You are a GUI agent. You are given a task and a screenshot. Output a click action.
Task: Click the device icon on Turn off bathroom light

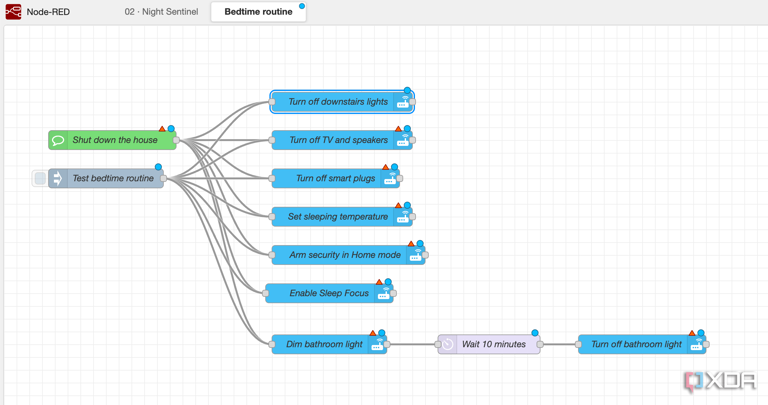(696, 344)
